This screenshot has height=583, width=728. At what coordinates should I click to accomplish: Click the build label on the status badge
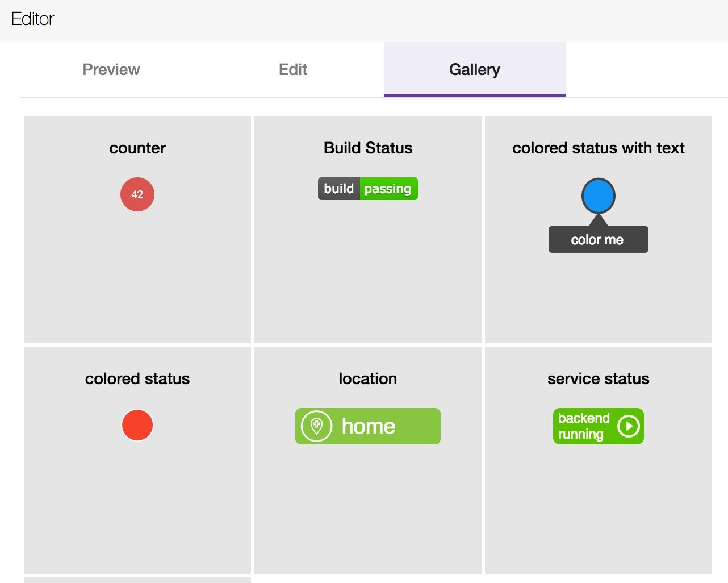338,188
